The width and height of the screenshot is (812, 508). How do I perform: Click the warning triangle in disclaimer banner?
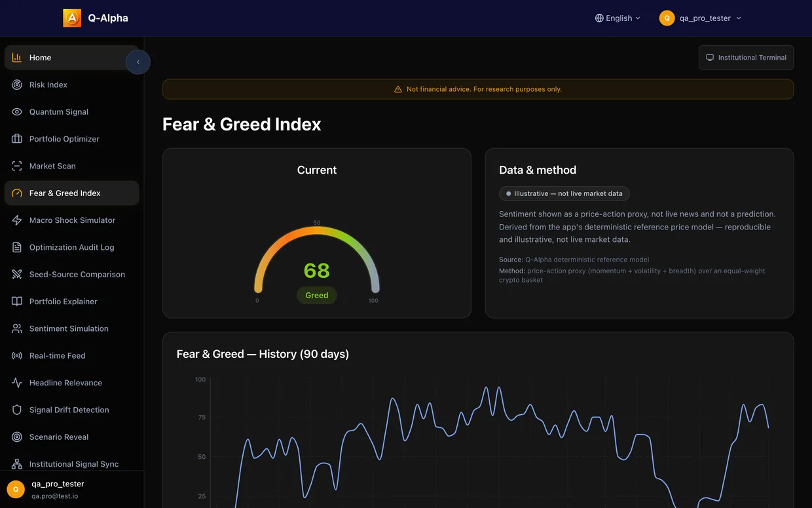click(x=398, y=89)
